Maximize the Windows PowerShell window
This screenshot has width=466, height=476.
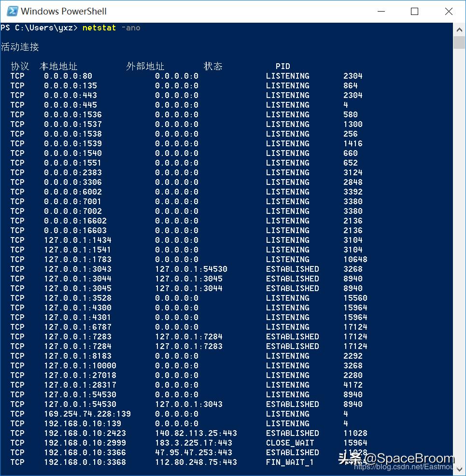[x=414, y=11]
